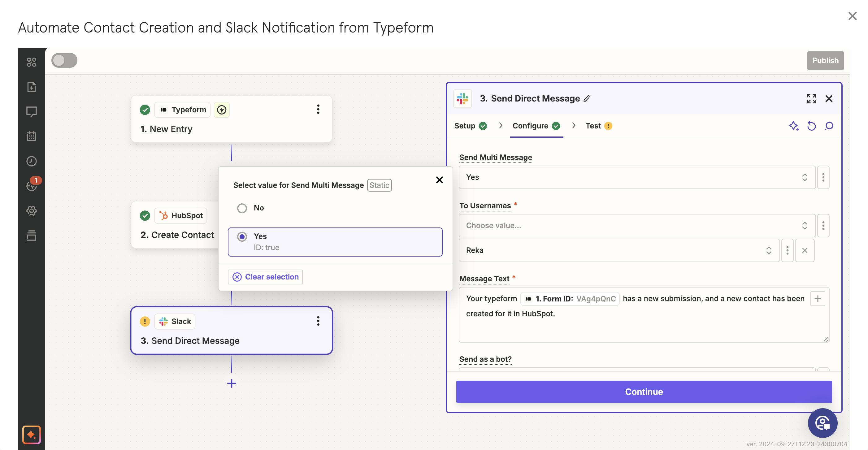This screenshot has width=868, height=450.
Task: Click the Typeform app badge
Action: pos(182,110)
